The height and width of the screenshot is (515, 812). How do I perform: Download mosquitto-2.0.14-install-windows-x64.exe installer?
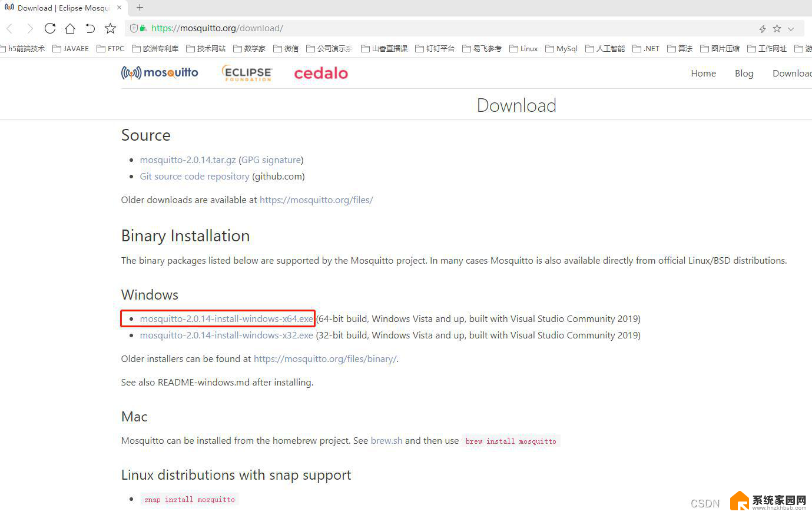click(x=227, y=319)
